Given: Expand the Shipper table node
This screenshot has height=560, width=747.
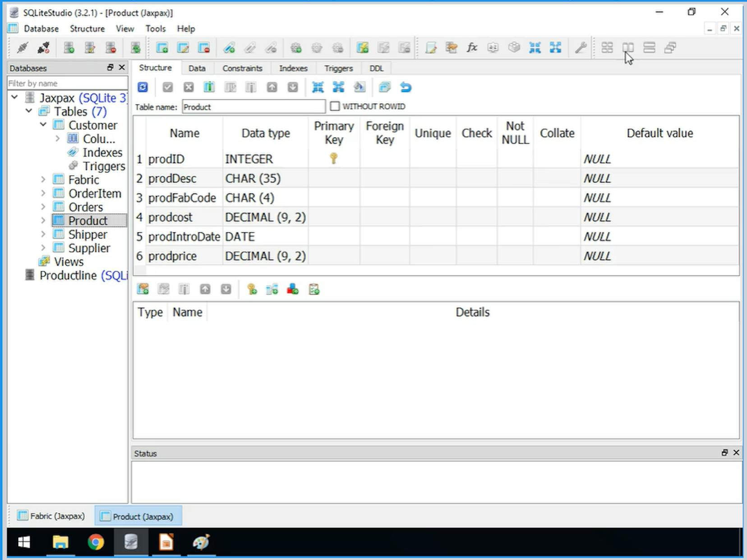Looking at the screenshot, I should coord(43,234).
